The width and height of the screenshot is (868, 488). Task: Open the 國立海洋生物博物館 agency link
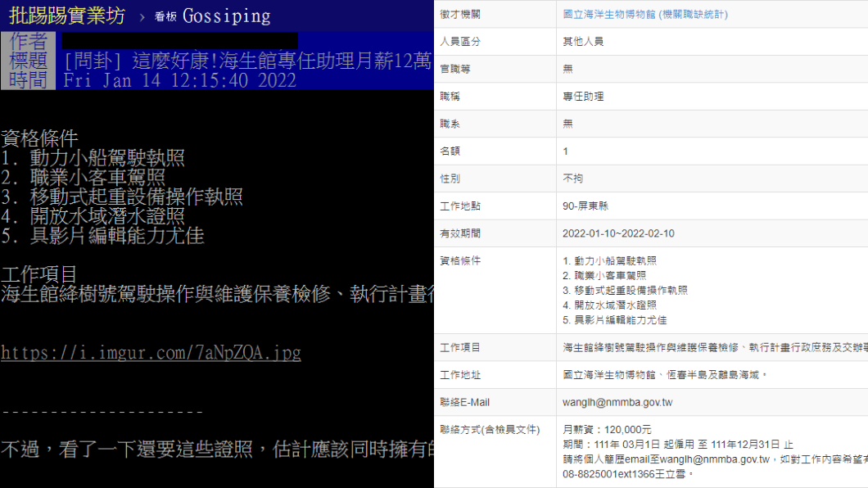tap(645, 15)
